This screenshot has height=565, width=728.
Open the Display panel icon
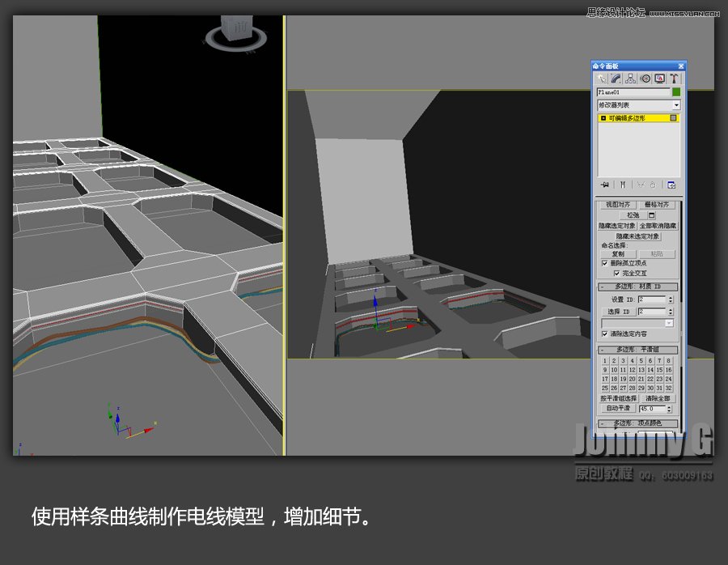[x=658, y=79]
